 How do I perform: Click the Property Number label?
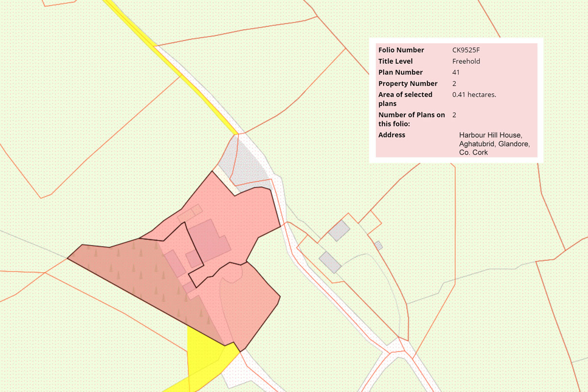tap(408, 83)
